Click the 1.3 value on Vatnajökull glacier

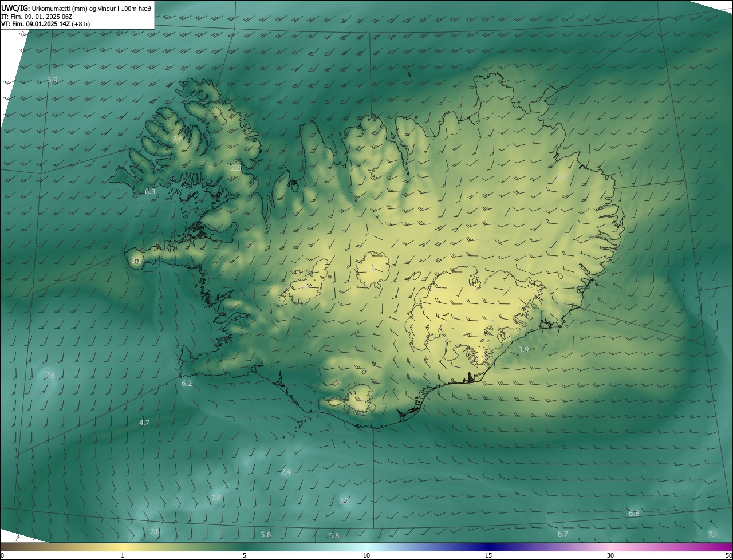[x=437, y=289]
